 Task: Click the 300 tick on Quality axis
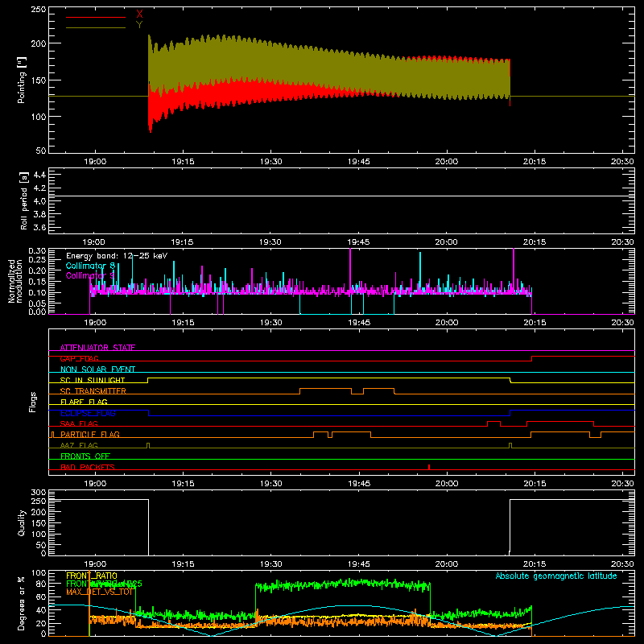coord(39,493)
